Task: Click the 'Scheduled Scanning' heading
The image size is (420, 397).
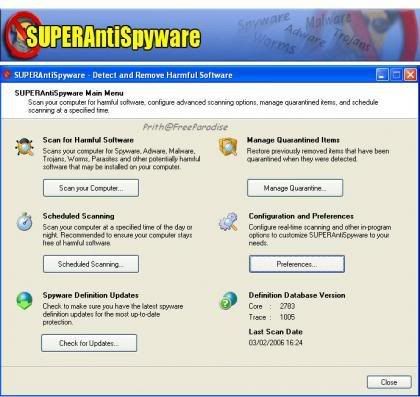Action: 78,216
